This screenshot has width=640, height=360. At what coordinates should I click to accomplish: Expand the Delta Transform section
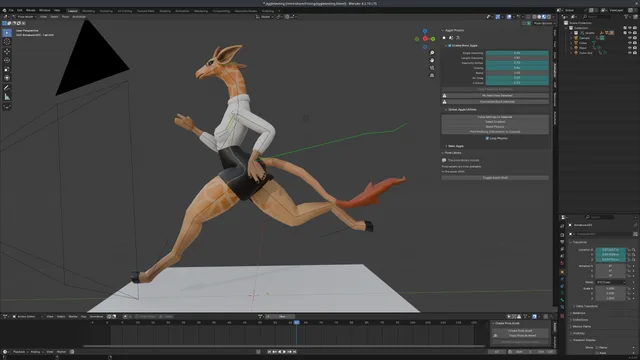(x=574, y=306)
